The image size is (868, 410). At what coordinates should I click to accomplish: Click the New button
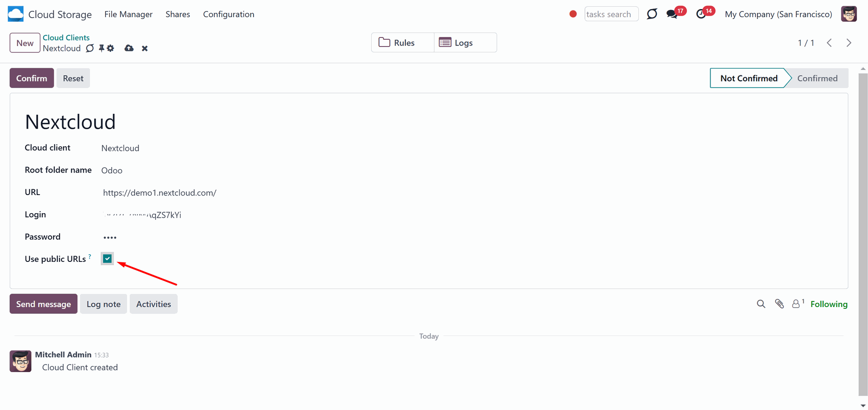coord(25,43)
